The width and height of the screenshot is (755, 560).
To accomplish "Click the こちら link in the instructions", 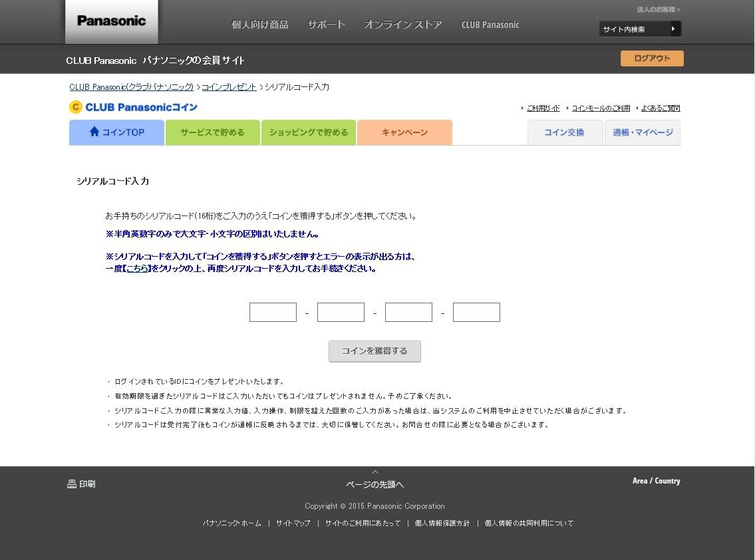I will point(136,268).
